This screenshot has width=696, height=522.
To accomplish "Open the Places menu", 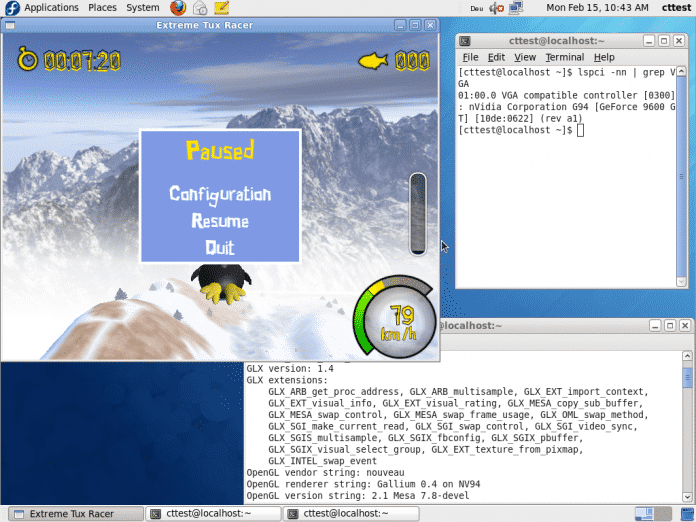I will (x=102, y=8).
